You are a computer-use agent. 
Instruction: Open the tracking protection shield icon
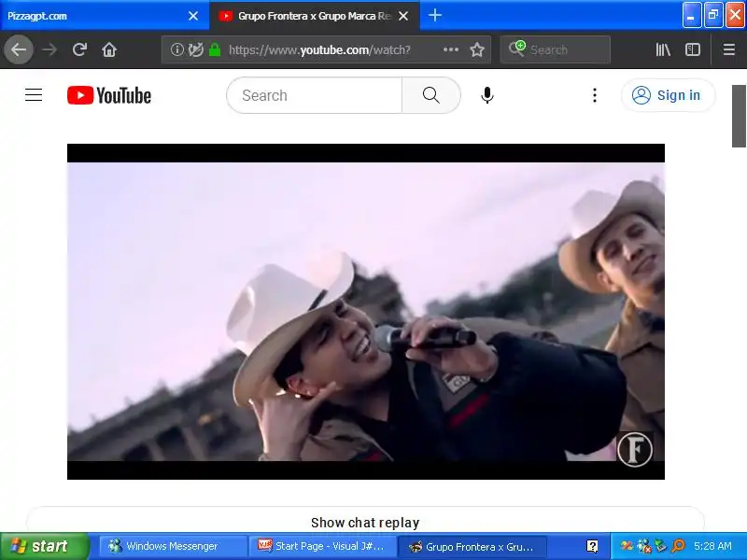(x=196, y=49)
